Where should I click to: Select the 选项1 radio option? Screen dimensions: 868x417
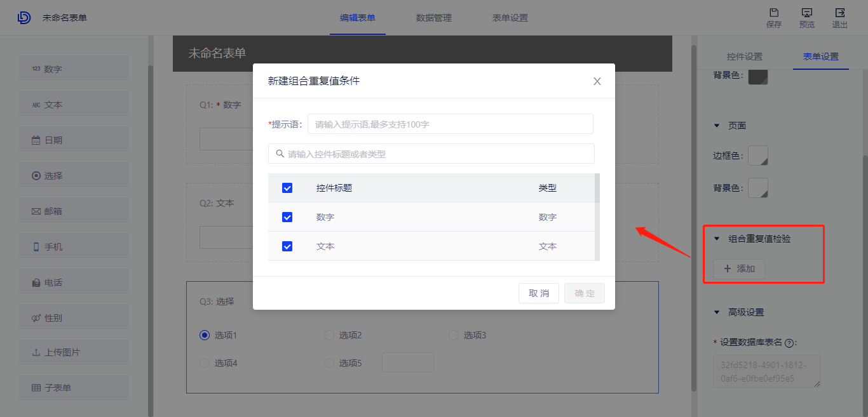[204, 334]
